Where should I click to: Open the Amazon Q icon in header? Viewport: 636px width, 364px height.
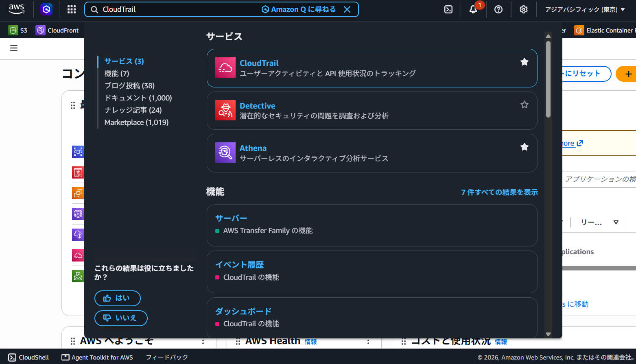pos(46,9)
